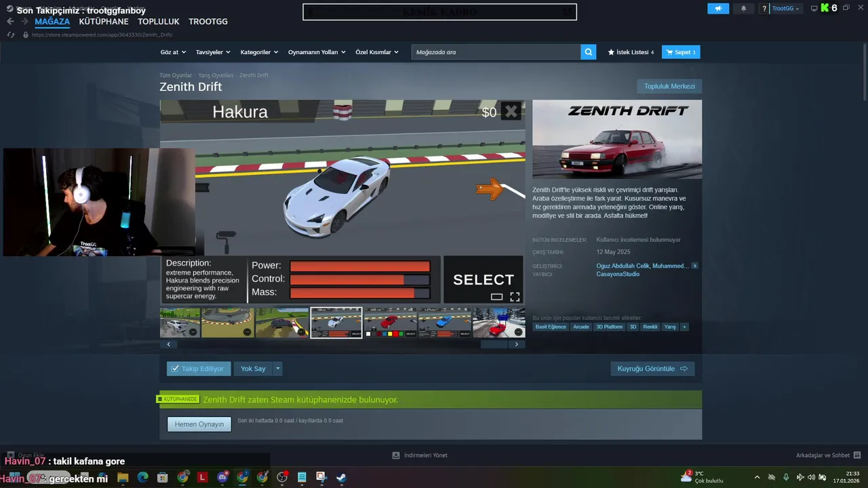The height and width of the screenshot is (488, 868).
Task: Open TrootGG account dropdown
Action: pos(786,8)
